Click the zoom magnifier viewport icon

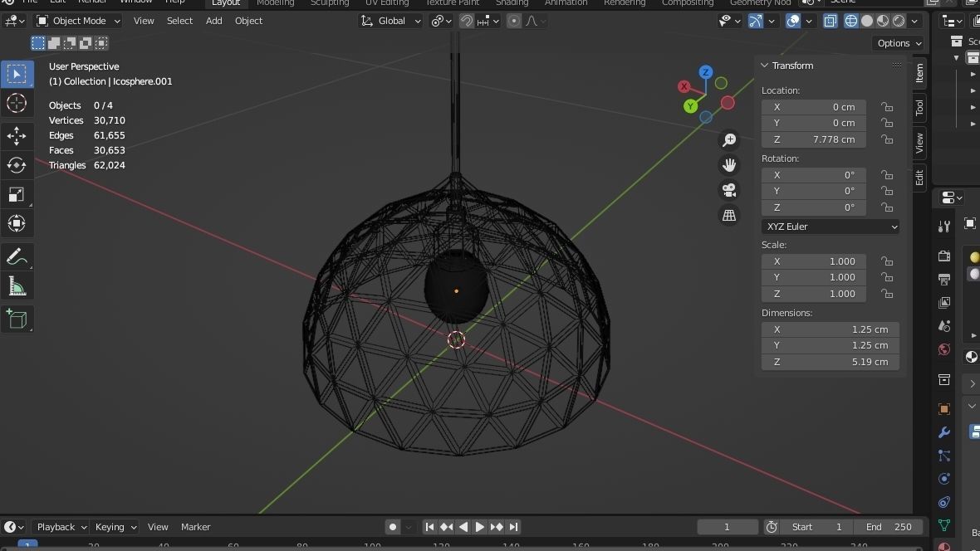tap(729, 140)
